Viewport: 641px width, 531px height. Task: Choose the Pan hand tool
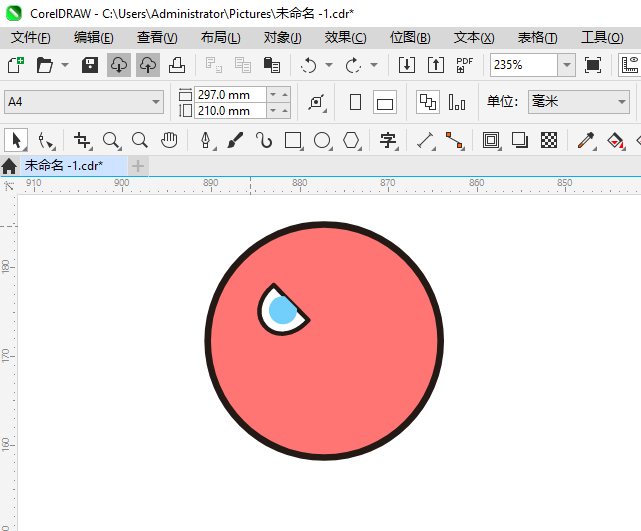[170, 140]
